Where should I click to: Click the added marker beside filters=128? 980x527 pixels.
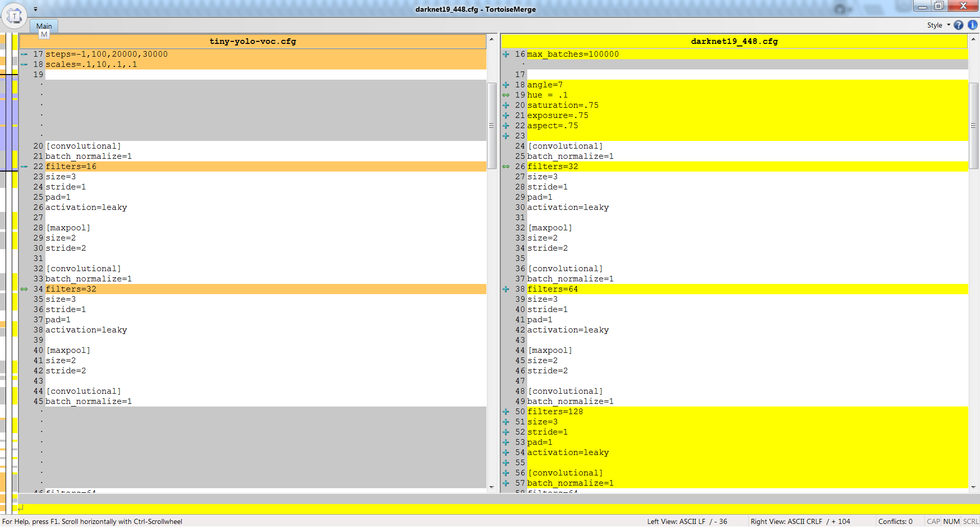click(x=506, y=412)
